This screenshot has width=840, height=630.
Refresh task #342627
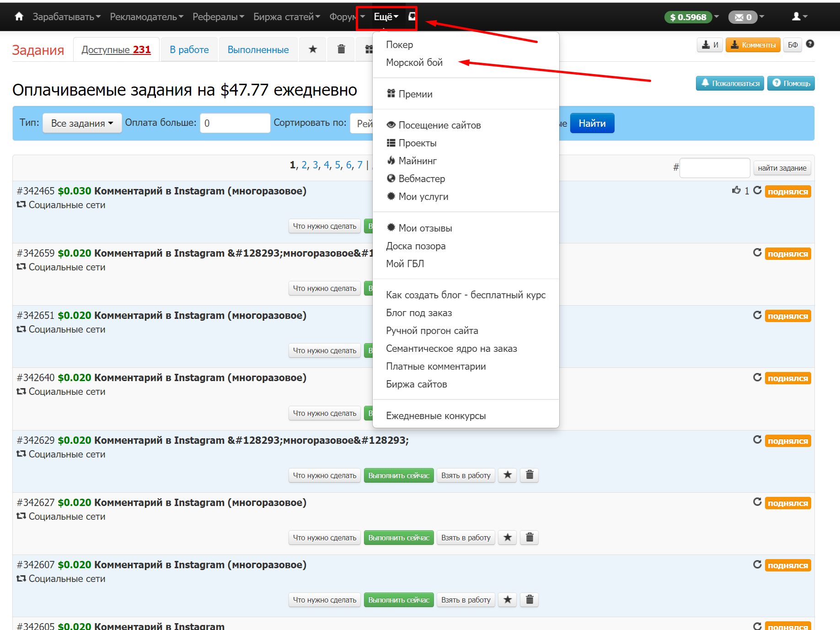757,502
